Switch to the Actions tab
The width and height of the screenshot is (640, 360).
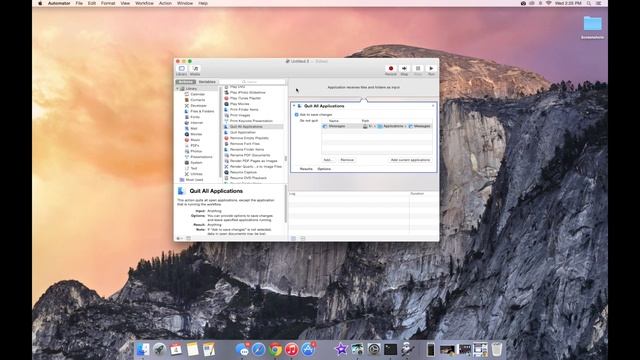tap(186, 82)
